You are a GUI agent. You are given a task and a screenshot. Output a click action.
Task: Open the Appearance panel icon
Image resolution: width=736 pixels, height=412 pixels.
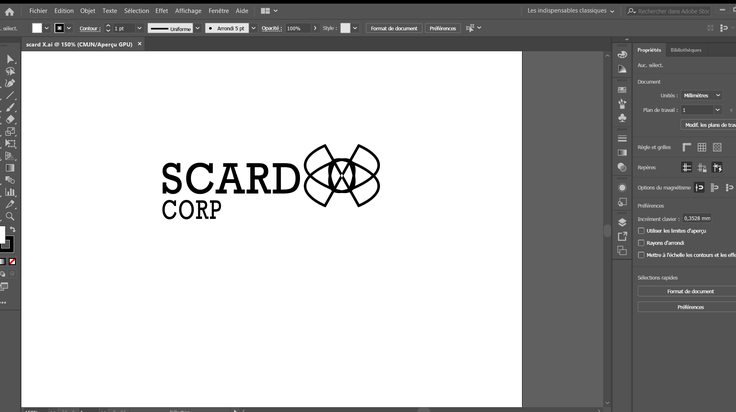pyautogui.click(x=622, y=188)
